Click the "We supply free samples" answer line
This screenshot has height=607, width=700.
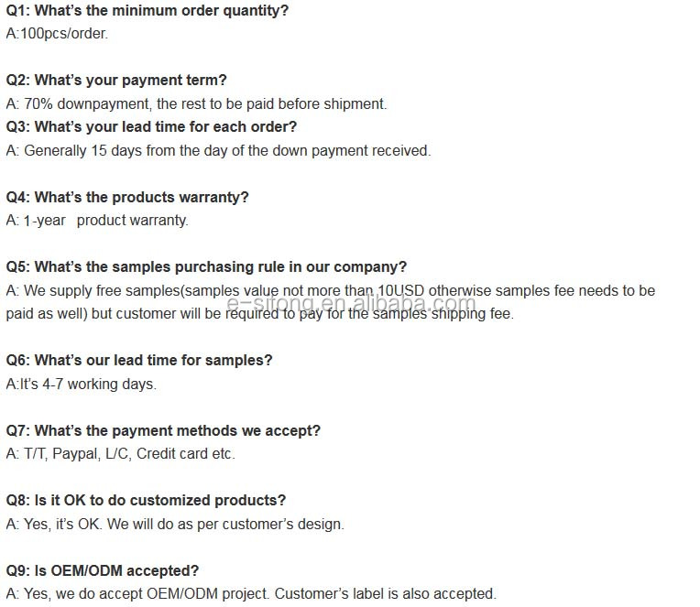coord(330,291)
